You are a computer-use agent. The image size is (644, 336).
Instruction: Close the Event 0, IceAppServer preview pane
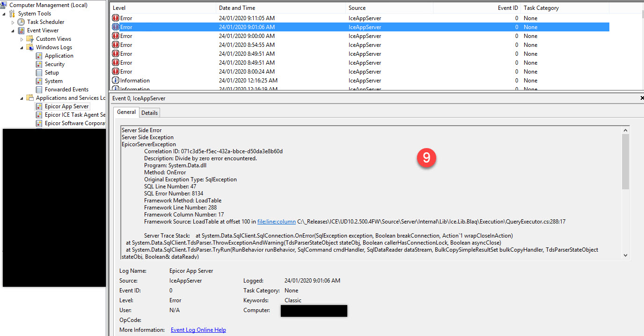642,98
